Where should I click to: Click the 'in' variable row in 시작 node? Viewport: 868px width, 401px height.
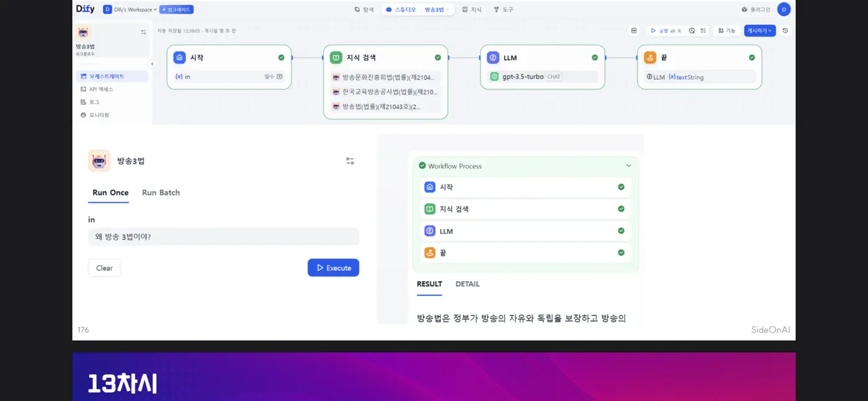(229, 77)
